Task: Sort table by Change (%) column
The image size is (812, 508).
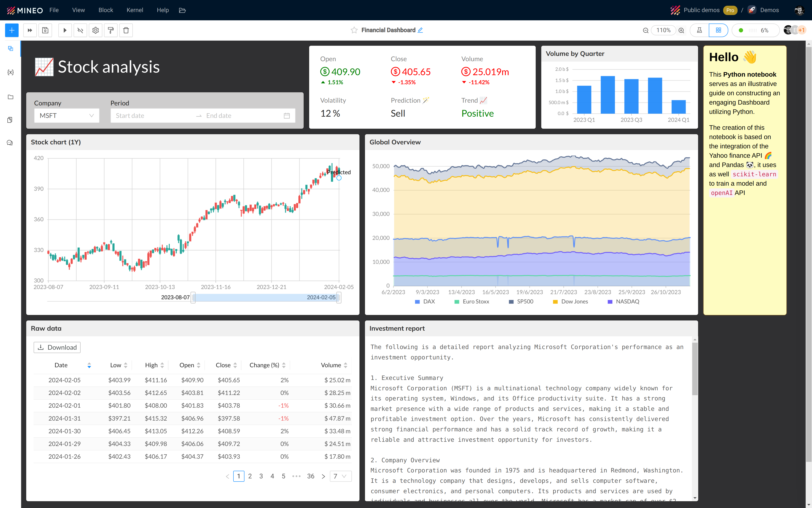Action: (x=284, y=365)
